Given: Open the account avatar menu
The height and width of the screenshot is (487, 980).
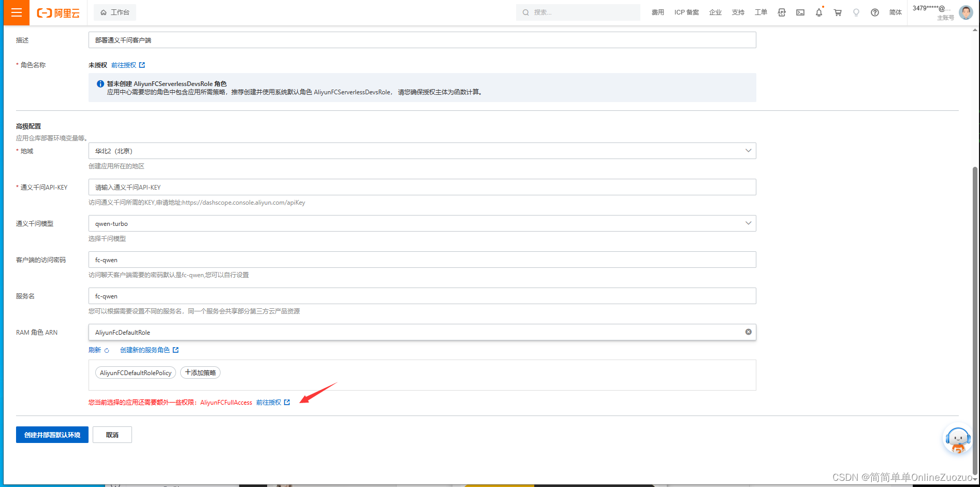Looking at the screenshot, I should tap(966, 12).
